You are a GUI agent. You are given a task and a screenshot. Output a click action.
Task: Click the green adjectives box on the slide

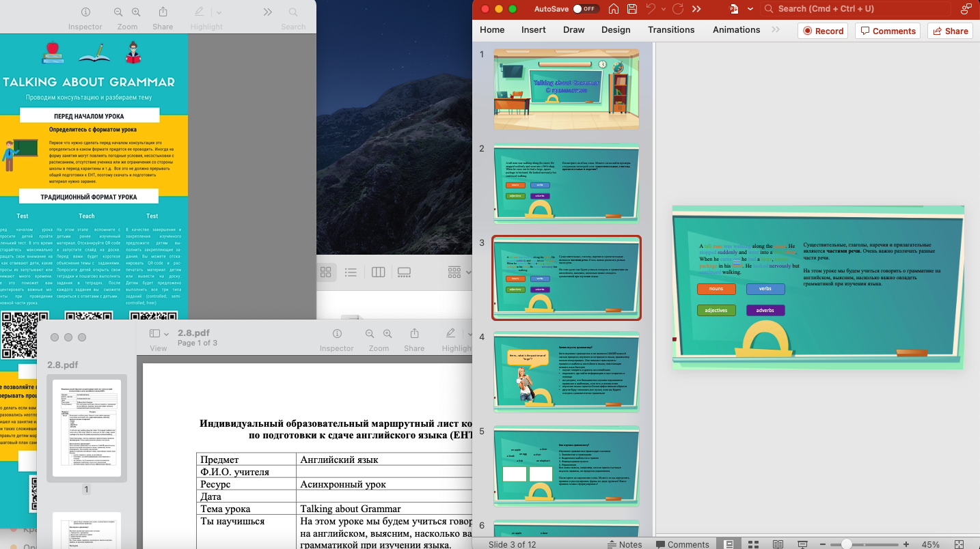tap(716, 310)
